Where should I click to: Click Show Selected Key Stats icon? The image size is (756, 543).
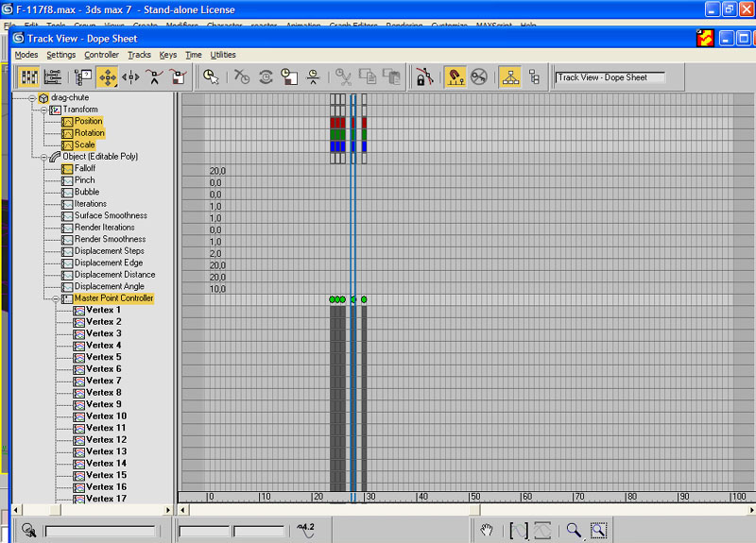click(306, 530)
